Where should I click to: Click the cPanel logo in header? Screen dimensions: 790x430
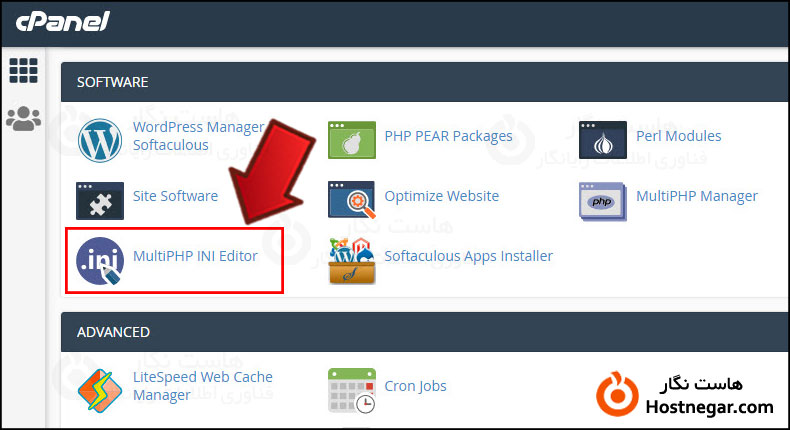tap(61, 21)
